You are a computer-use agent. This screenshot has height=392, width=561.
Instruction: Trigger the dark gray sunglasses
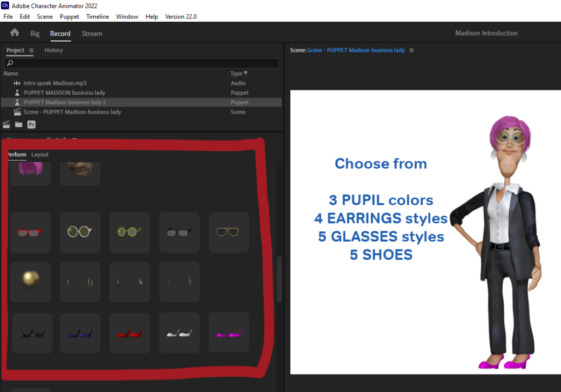click(x=179, y=232)
